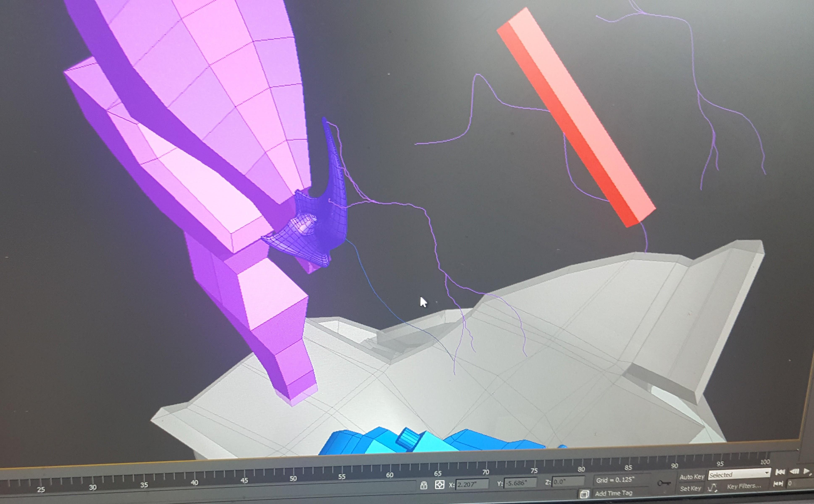Click the Grid = 0.125 status readout
This screenshot has width=814, height=504.
pos(615,480)
